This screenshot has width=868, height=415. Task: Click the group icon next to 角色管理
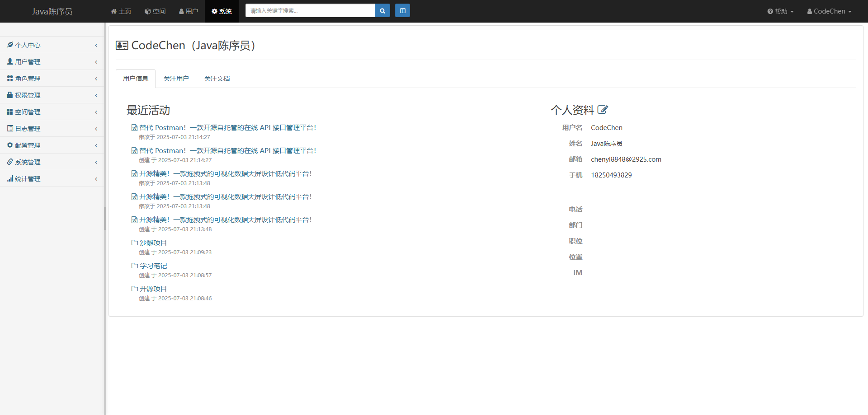tap(10, 78)
